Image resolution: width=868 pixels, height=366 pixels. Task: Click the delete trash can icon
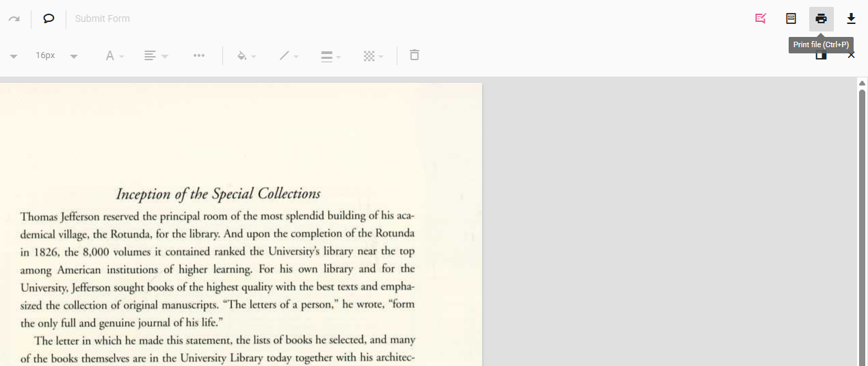coord(414,55)
